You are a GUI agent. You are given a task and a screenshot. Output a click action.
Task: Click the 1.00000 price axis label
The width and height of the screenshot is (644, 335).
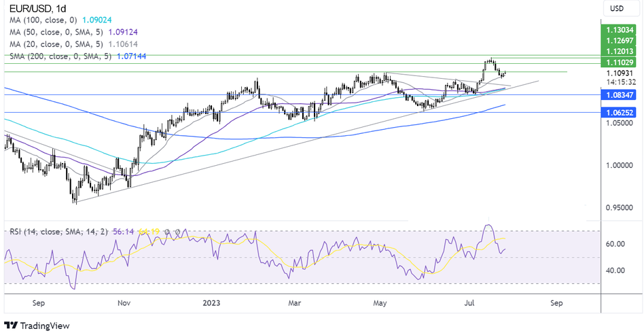[x=620, y=165]
